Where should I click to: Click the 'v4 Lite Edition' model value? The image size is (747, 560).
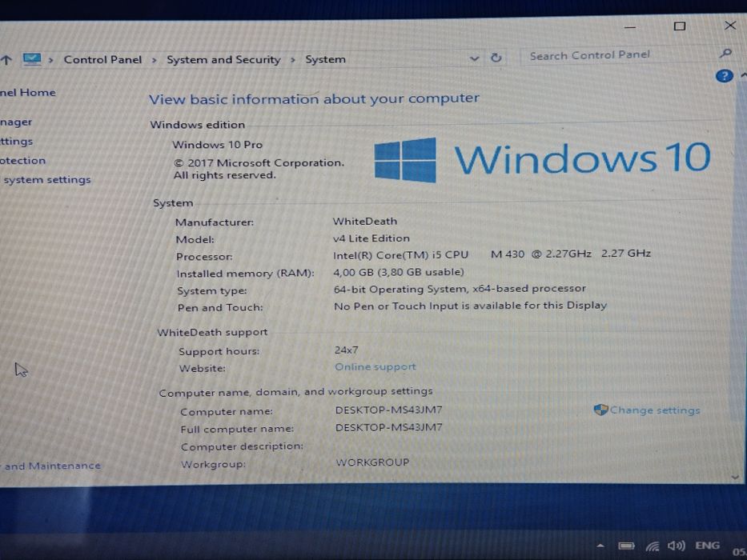click(x=371, y=238)
